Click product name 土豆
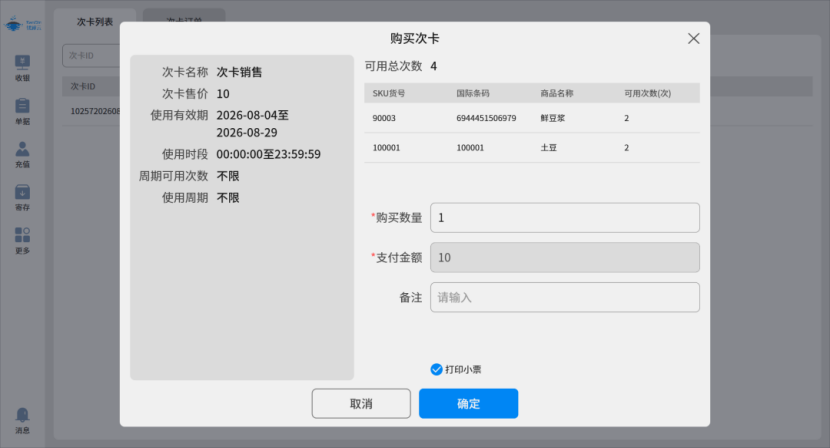Screen dimensions: 830x448 (x=548, y=148)
